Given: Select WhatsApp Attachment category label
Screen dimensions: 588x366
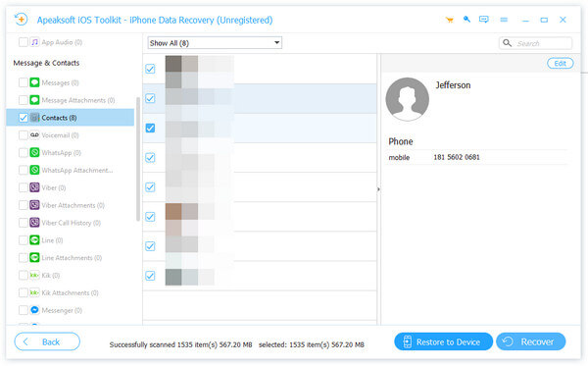Looking at the screenshot, I should (x=77, y=171).
